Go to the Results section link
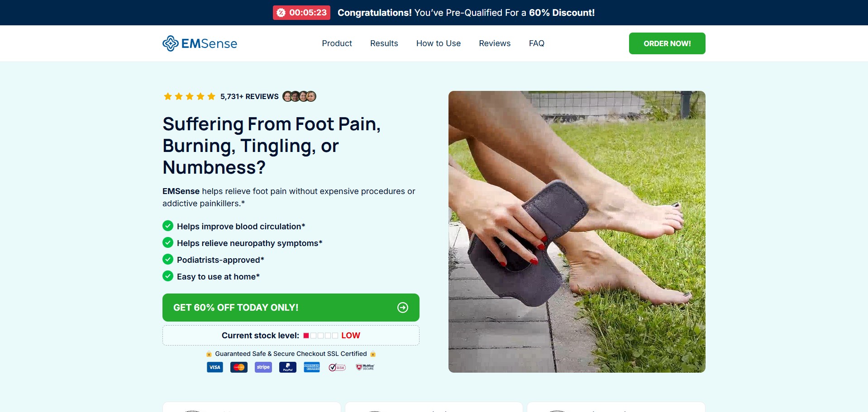This screenshot has height=412, width=868. pyautogui.click(x=384, y=43)
